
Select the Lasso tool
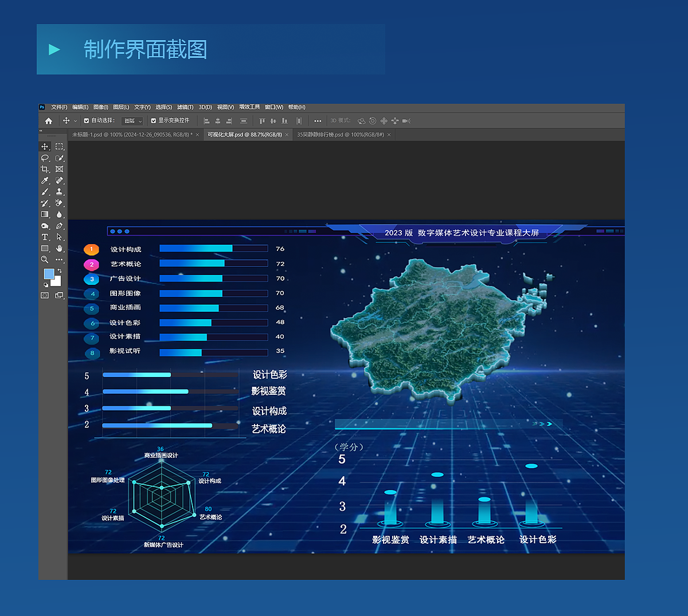point(45,158)
